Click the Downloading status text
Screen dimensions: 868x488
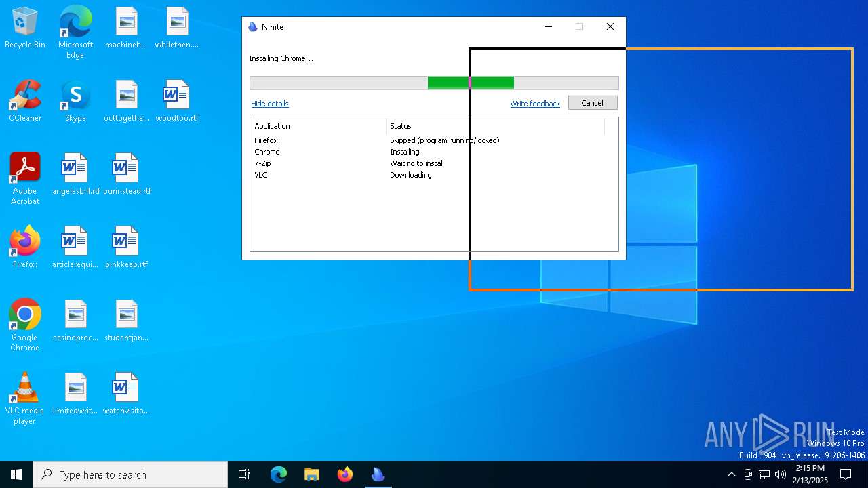[411, 175]
